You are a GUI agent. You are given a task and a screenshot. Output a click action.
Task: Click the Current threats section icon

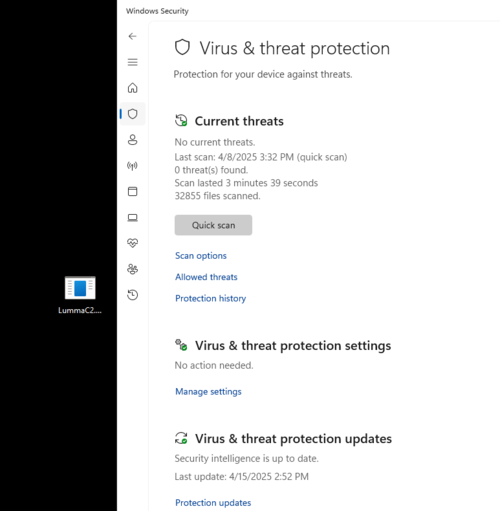tap(181, 120)
